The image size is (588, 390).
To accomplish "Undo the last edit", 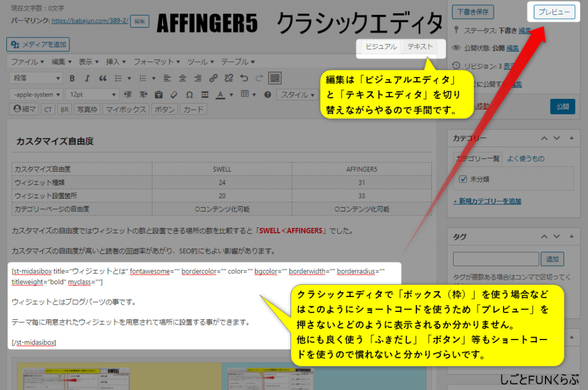I will pyautogui.click(x=244, y=78).
